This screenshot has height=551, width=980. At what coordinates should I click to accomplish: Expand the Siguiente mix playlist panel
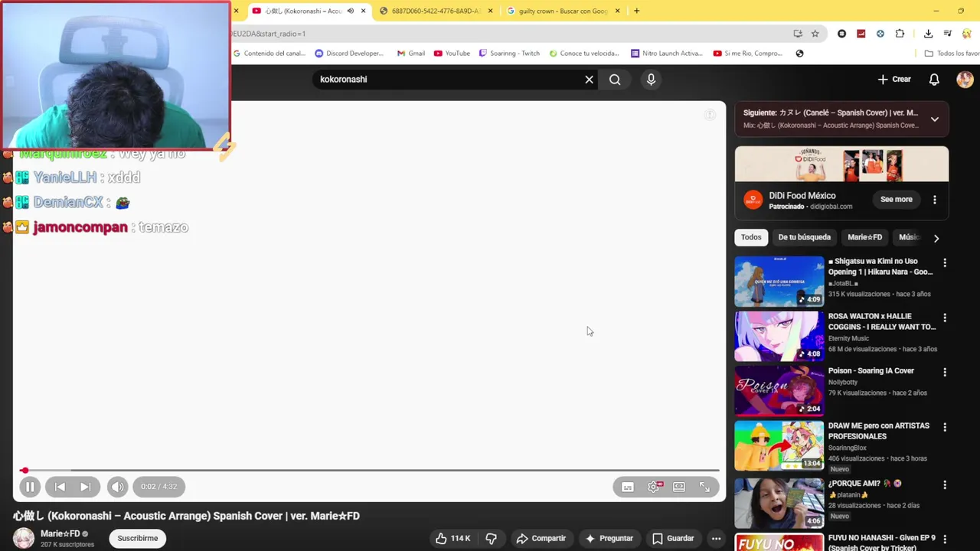[934, 119]
